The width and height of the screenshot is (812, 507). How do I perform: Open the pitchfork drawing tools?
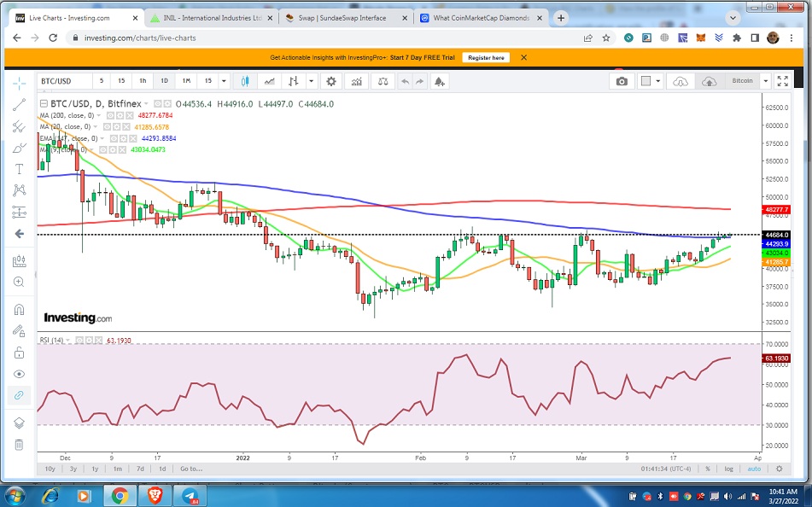coord(19,126)
